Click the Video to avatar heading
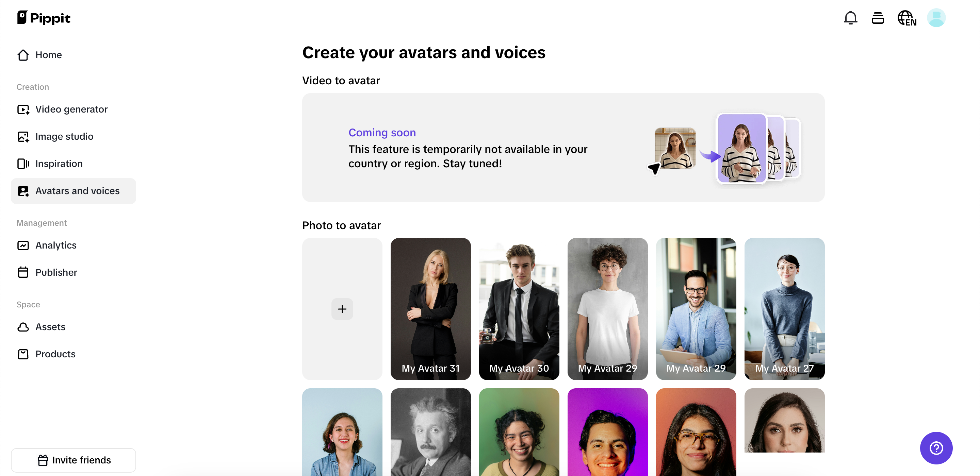The height and width of the screenshot is (476, 980). (x=341, y=81)
